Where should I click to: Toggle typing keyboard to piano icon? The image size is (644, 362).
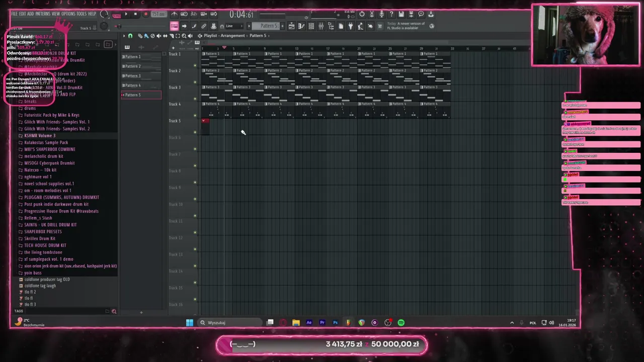174,26
